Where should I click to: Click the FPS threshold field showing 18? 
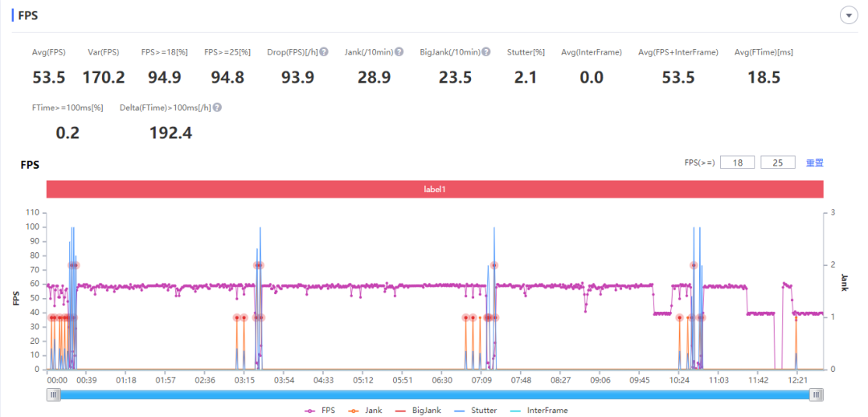737,162
